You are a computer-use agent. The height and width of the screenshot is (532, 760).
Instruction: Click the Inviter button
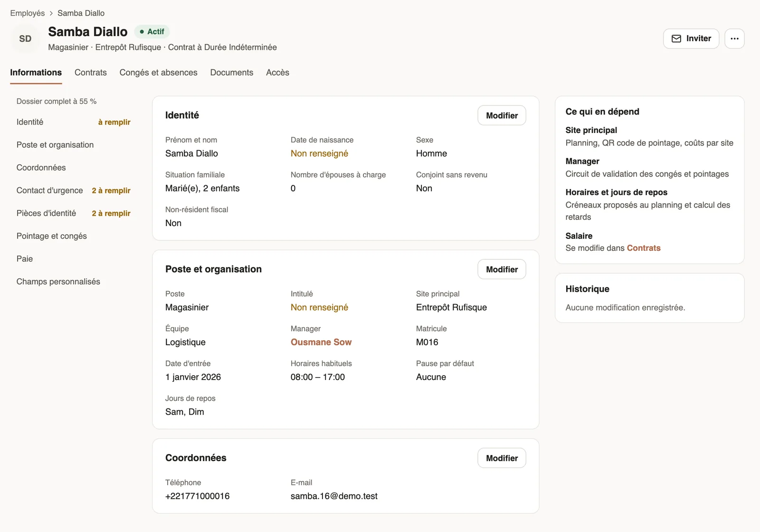[691, 38]
